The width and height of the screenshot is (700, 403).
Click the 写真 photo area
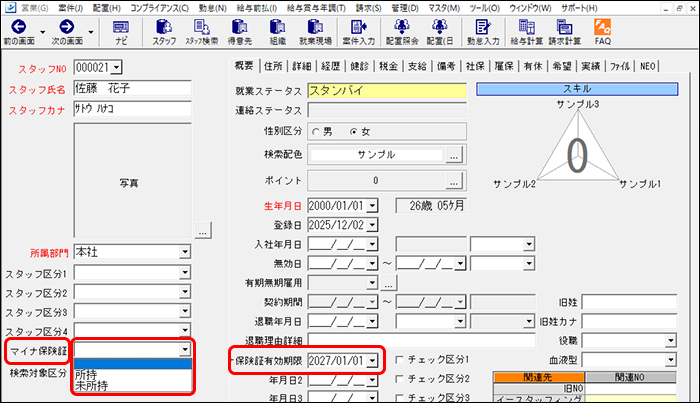(132, 181)
